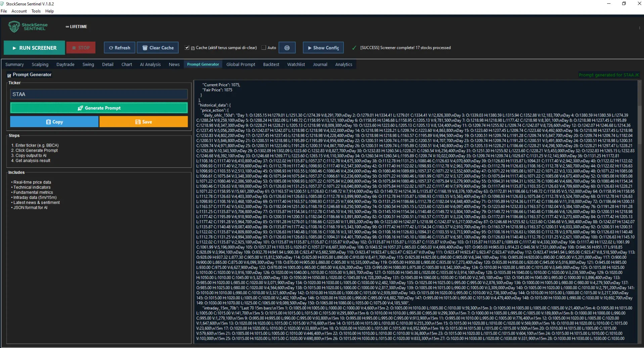Viewport: 644px width, 348px height.
Task: Switch to the AI Analysis tab
Action: pyautogui.click(x=150, y=64)
